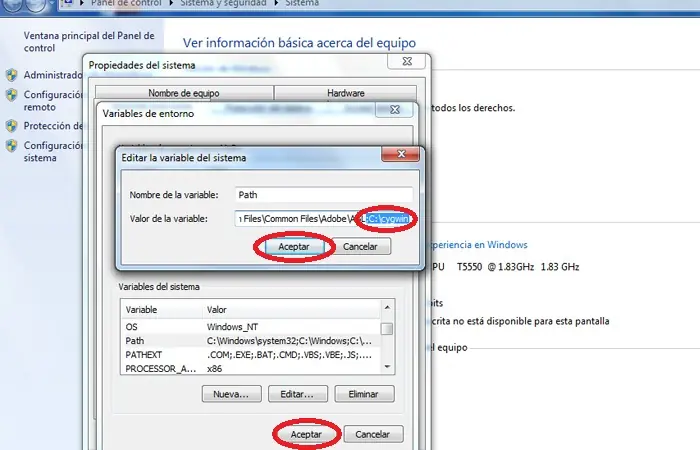Click the shield icon beside Administrador
Image resolution: width=700 pixels, height=450 pixels.
click(x=12, y=75)
